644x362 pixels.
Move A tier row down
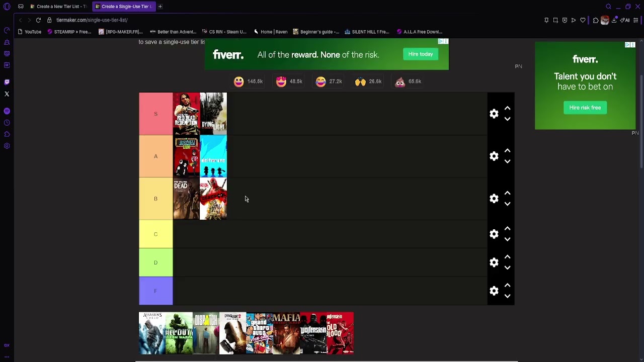tap(507, 162)
